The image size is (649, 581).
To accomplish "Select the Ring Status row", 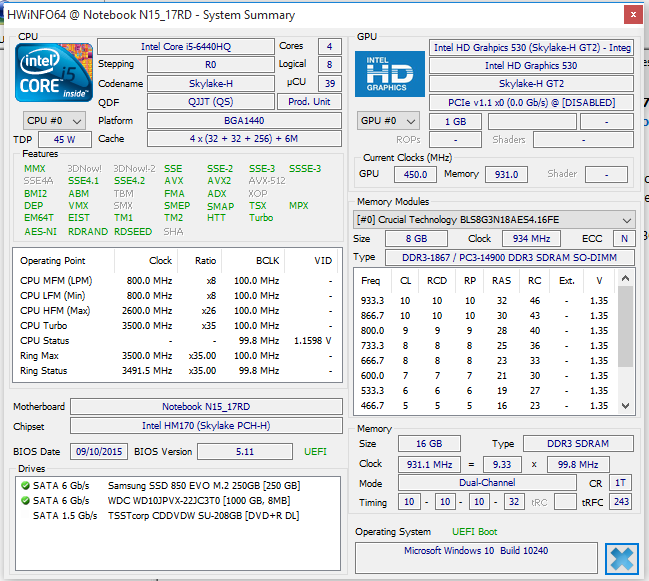I will [177, 371].
